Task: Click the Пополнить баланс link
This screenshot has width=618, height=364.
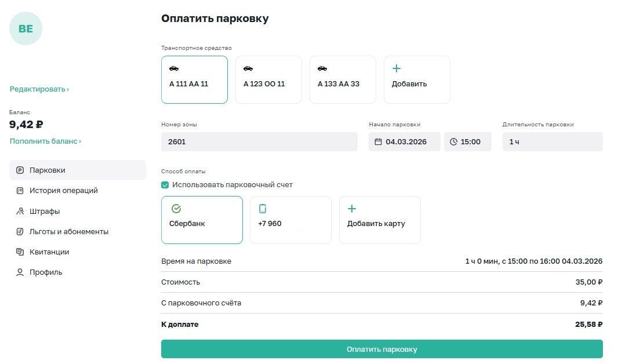Action: point(45,141)
